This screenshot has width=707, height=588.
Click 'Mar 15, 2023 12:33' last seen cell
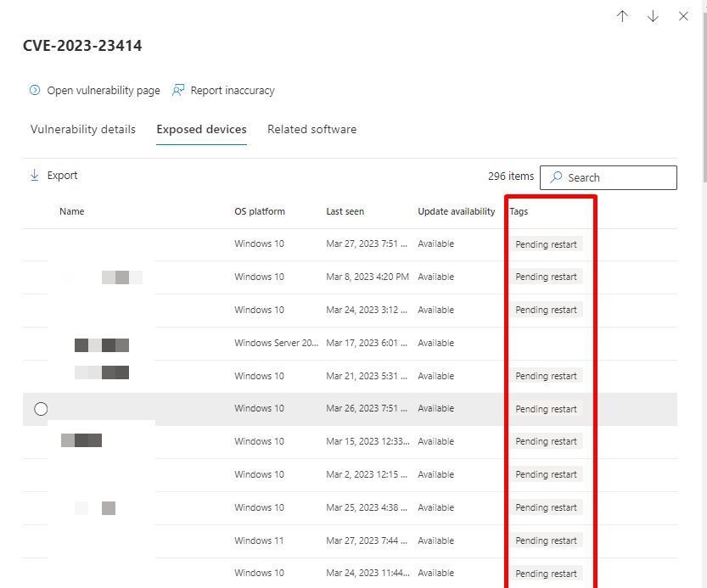368,441
